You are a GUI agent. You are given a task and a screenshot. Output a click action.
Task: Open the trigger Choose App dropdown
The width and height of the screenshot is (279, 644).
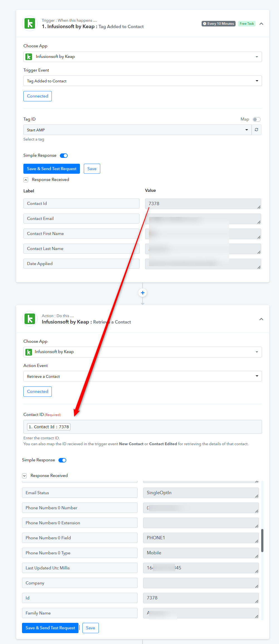point(143,57)
